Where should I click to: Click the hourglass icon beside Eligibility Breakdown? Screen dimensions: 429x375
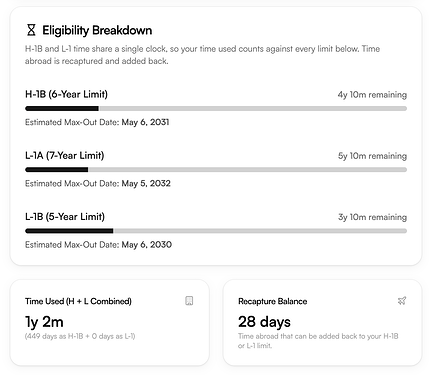31,30
